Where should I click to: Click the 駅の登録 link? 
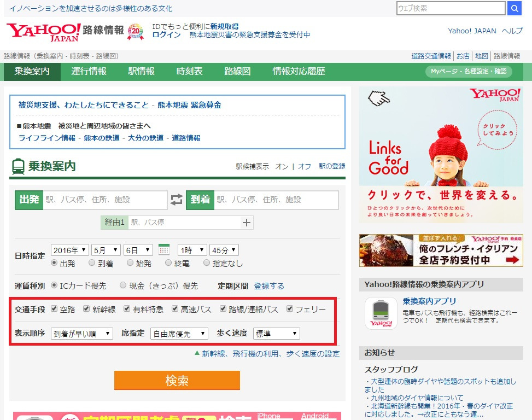point(332,166)
